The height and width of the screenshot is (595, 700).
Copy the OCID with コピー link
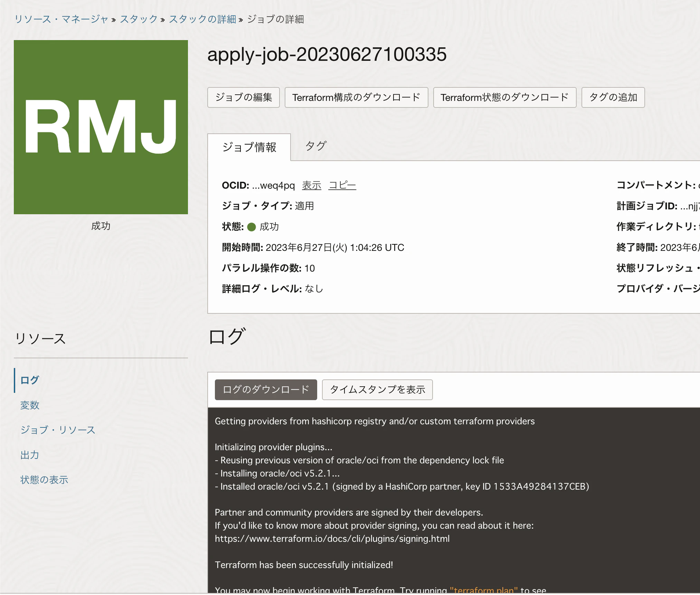click(x=342, y=186)
